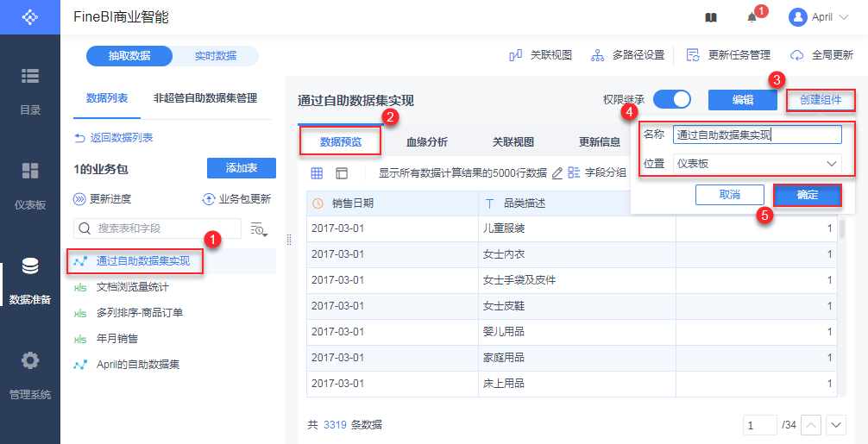Click the FineBI logo icon
868x444 pixels.
point(30,17)
